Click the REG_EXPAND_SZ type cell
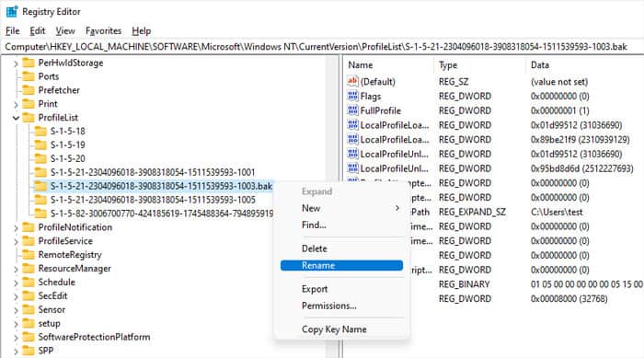Image resolution: width=644 pixels, height=358 pixels. pos(472,212)
